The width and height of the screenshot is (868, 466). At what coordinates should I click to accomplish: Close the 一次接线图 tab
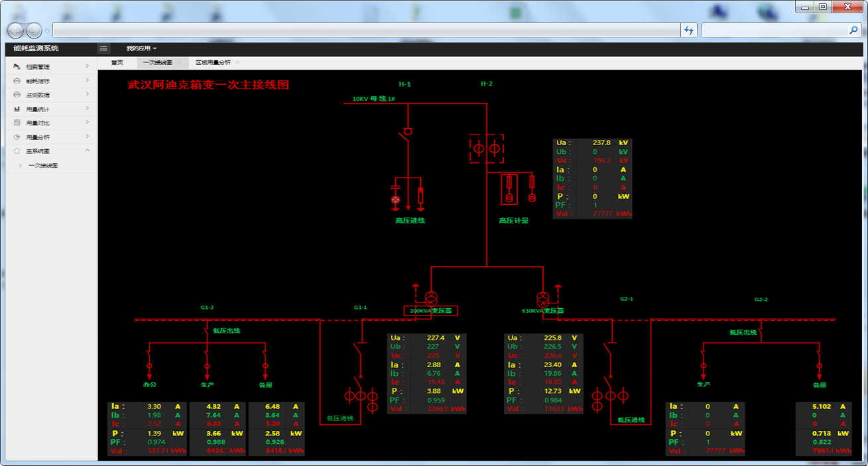pos(179,62)
